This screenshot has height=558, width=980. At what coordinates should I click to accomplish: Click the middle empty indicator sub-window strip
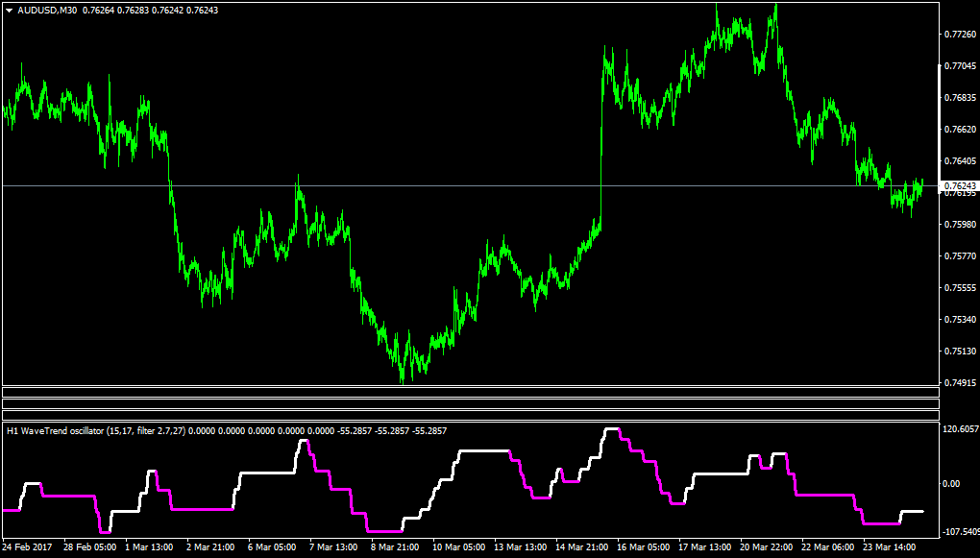point(471,404)
